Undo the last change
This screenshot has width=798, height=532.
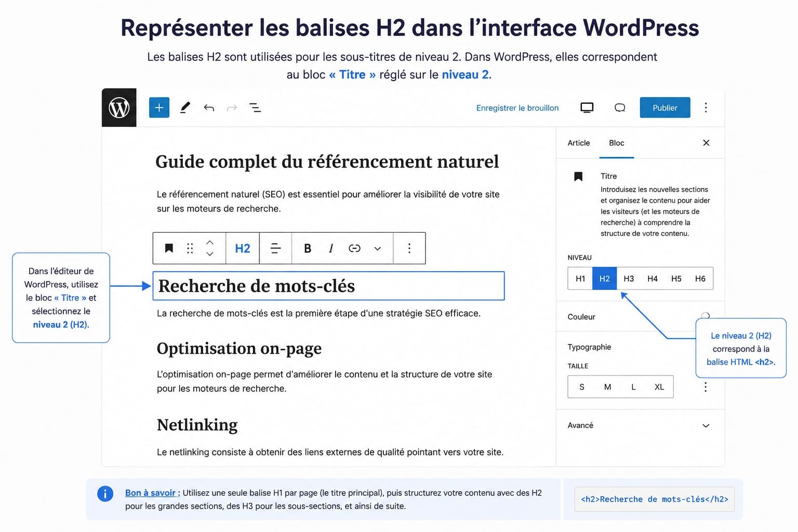pos(209,108)
